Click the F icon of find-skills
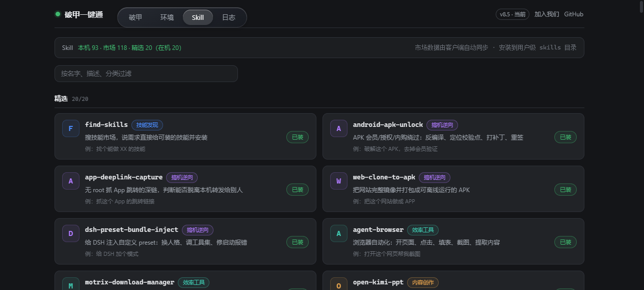The image size is (644, 290). [x=70, y=128]
